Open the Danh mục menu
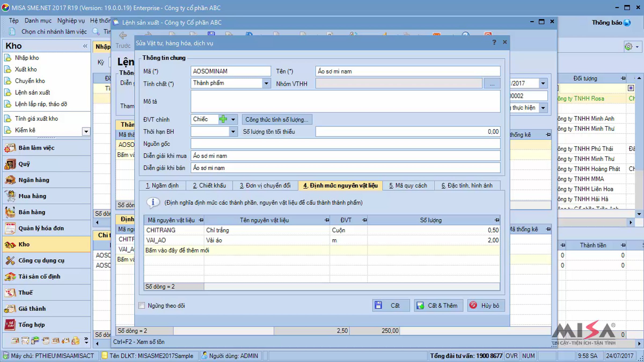Image resolution: width=644 pixels, height=362 pixels. 38,21
